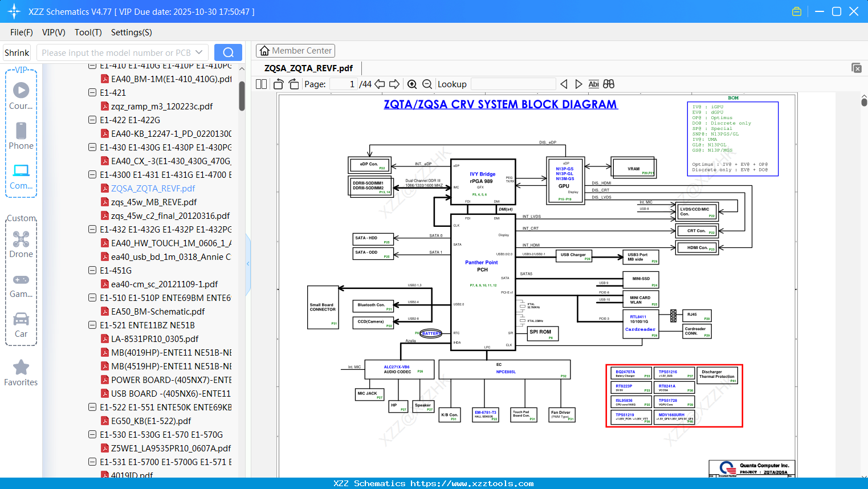
Task: Open the Member Center home icon
Action: click(x=264, y=51)
